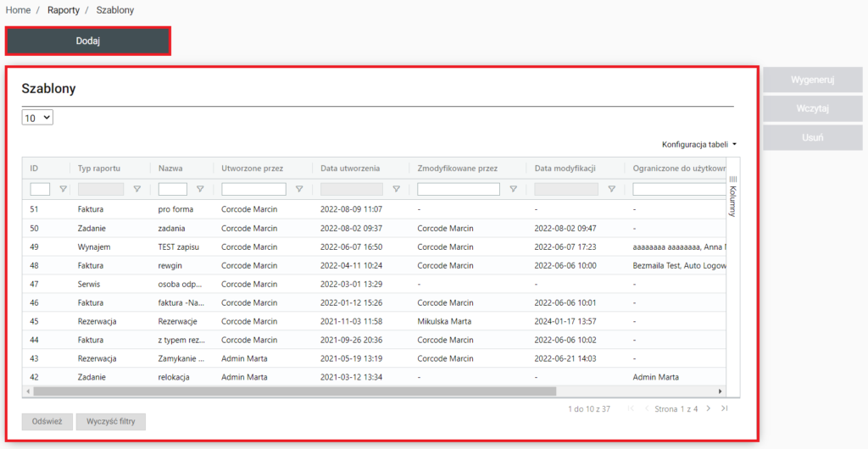This screenshot has height=449, width=868.
Task: Go to the next page arrow
Action: [709, 409]
